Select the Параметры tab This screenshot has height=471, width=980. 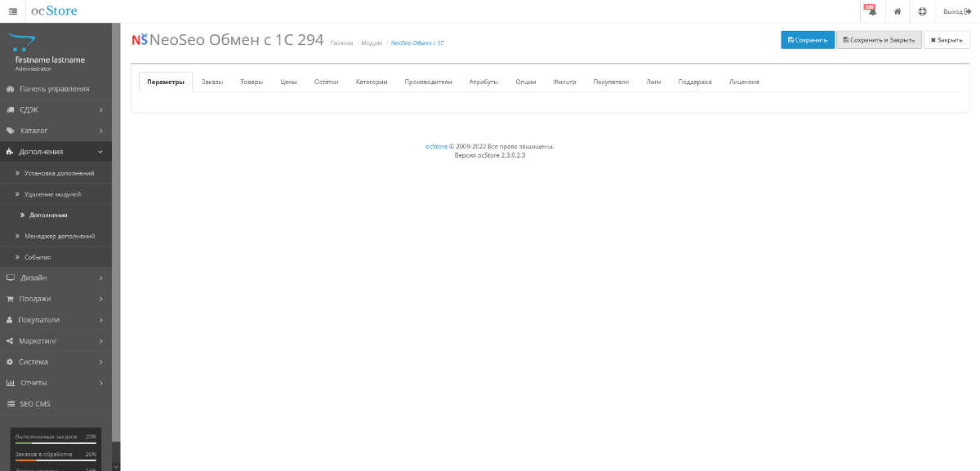pos(166,82)
